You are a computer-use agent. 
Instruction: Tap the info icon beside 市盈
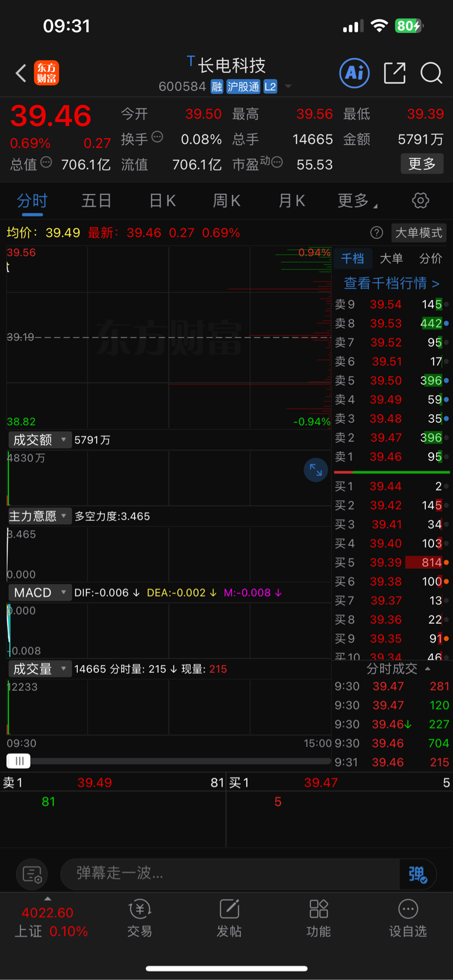point(277,162)
